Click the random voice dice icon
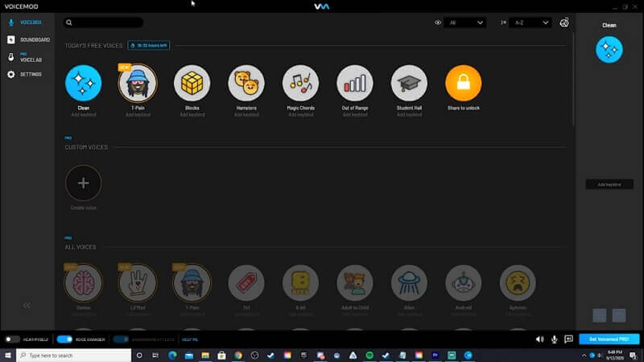This screenshot has height=362, width=644. (x=564, y=23)
